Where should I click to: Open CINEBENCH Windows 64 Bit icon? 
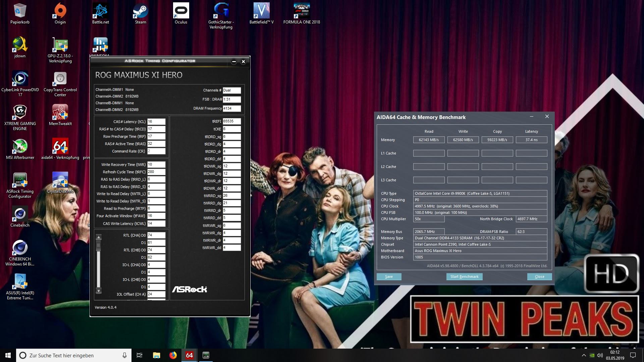tap(20, 253)
